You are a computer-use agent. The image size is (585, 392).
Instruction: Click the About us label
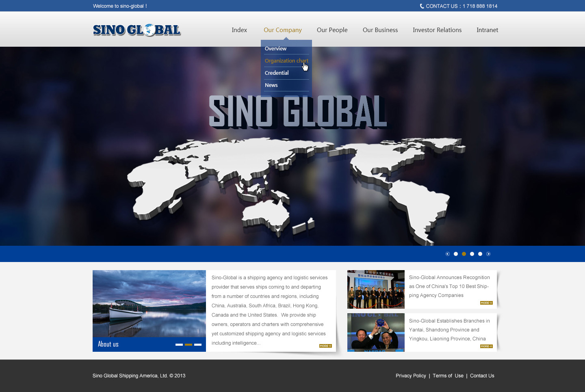[x=108, y=344]
